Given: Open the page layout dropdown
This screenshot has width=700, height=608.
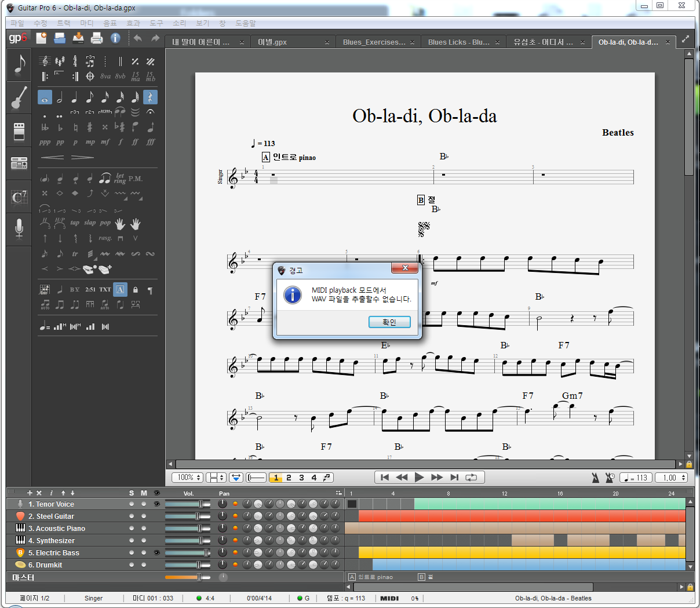Looking at the screenshot, I should (216, 478).
